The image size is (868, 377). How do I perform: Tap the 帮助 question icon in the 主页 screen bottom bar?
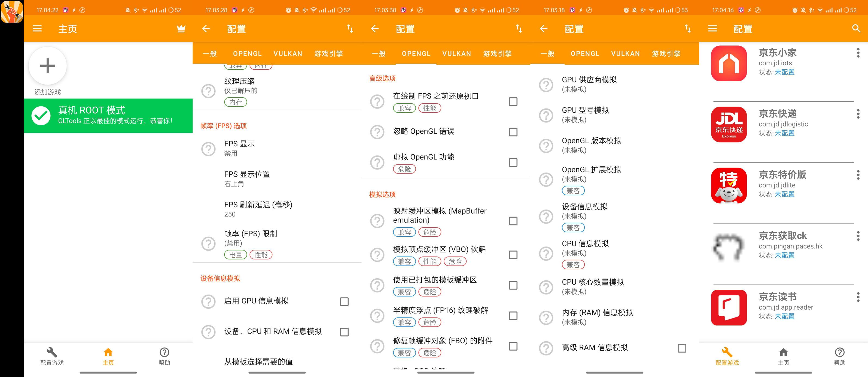pyautogui.click(x=165, y=352)
